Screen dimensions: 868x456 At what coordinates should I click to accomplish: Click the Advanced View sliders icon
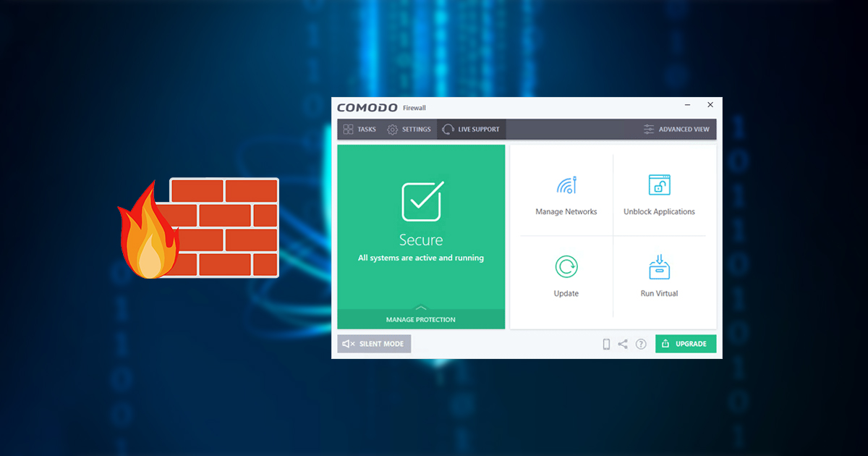pyautogui.click(x=649, y=130)
